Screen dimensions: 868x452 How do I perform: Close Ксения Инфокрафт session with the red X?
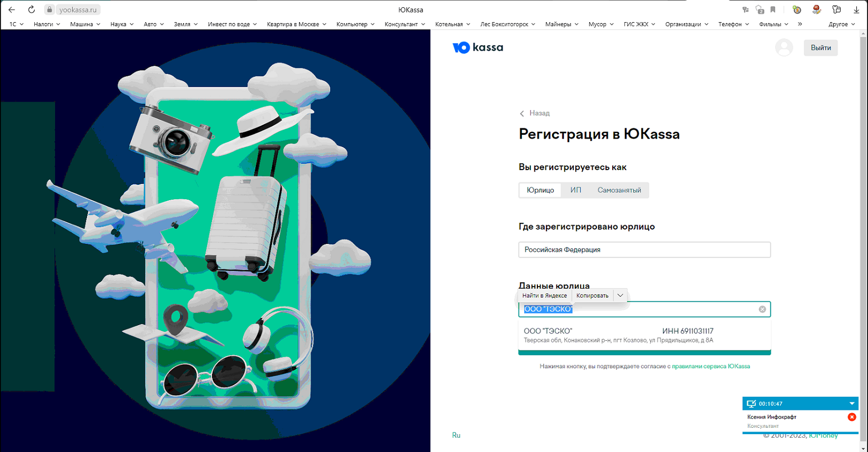pos(852,417)
